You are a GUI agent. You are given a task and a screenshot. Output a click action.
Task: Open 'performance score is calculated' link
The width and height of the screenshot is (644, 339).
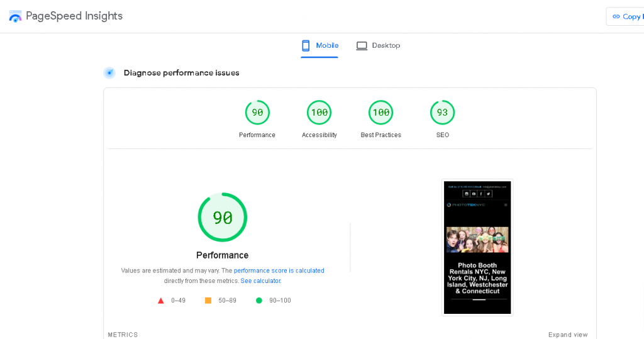click(279, 270)
